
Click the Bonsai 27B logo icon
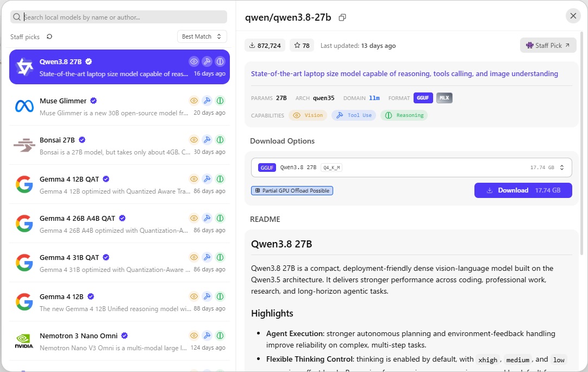[24, 145]
